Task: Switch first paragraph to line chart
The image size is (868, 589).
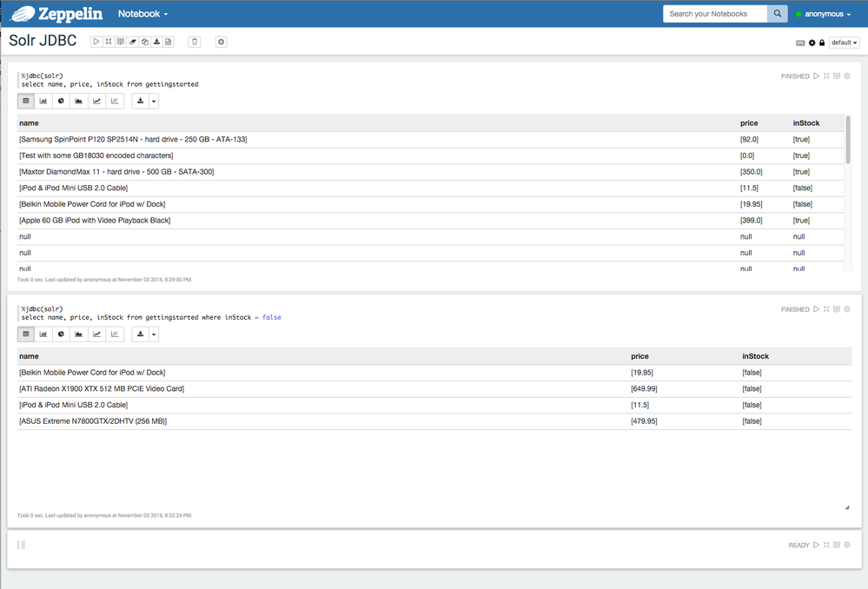Action: click(96, 101)
